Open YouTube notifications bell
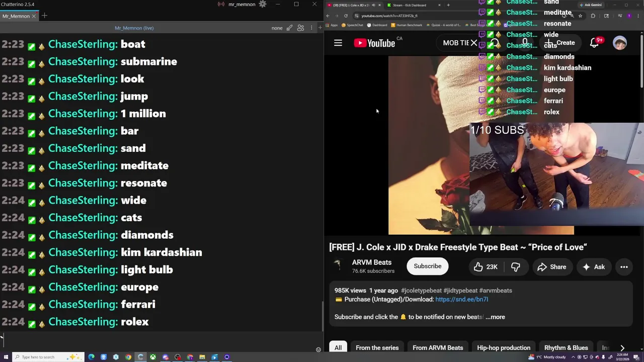The image size is (644, 362). tap(594, 43)
